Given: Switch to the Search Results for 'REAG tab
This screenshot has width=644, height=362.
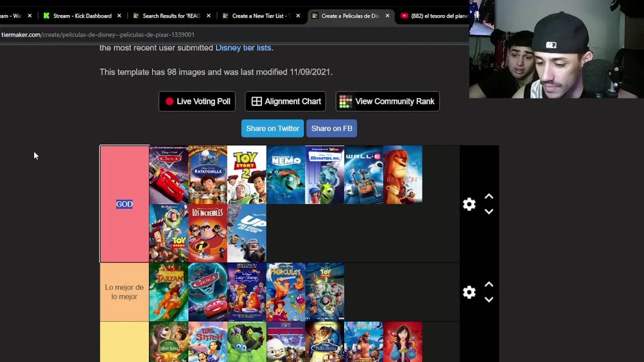Looking at the screenshot, I should [x=170, y=16].
